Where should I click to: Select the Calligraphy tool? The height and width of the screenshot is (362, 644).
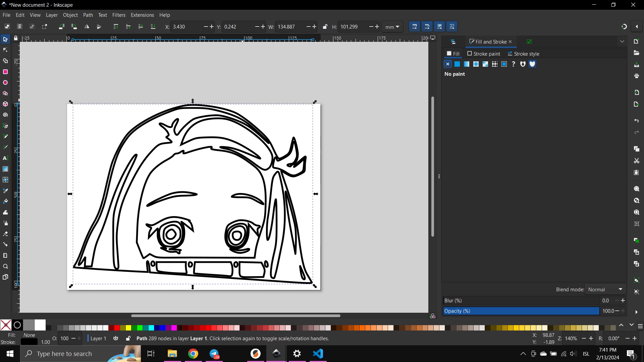[5, 147]
